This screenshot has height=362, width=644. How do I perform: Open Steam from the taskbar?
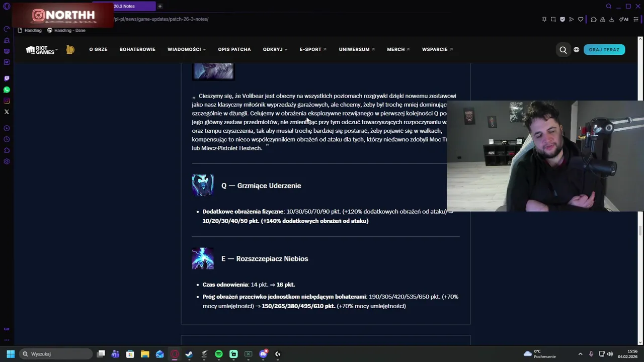point(189,354)
